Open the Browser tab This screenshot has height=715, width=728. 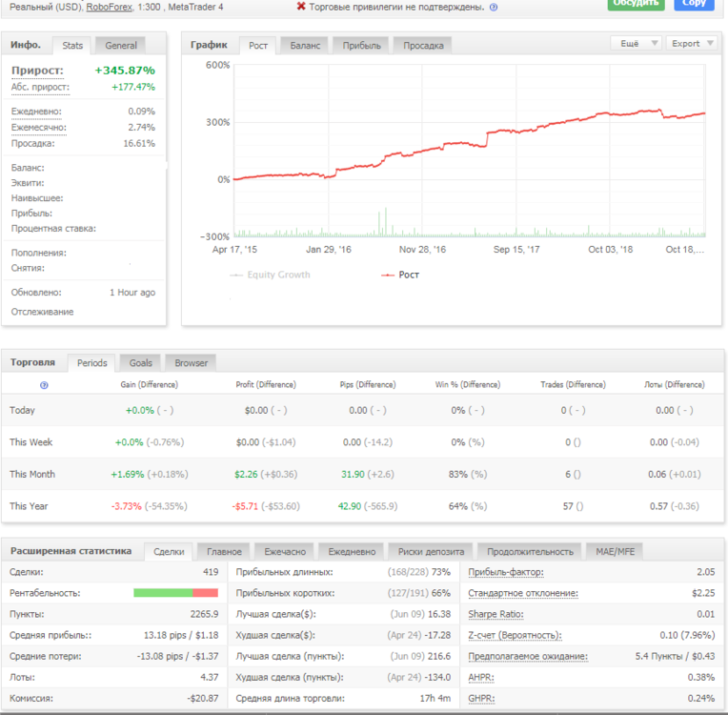click(191, 363)
